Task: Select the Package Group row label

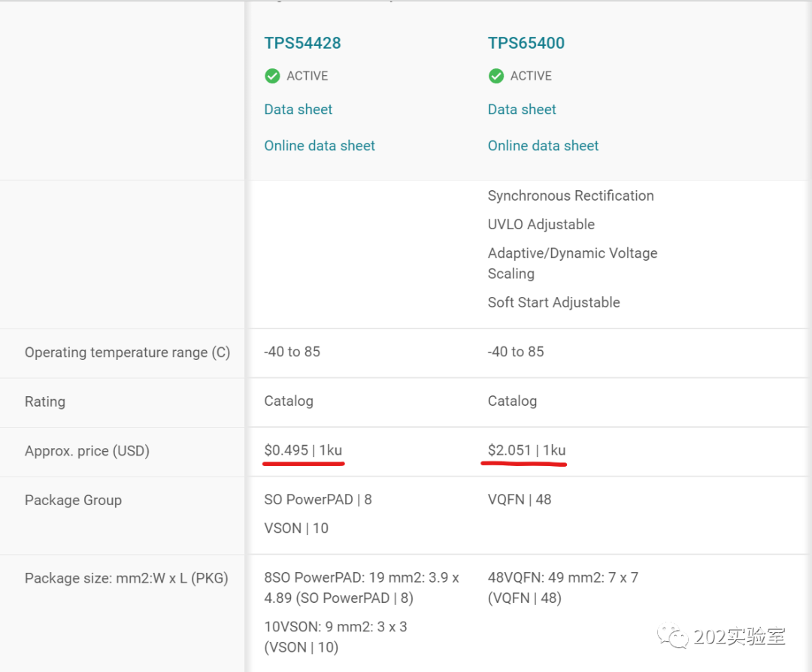Action: click(x=73, y=500)
